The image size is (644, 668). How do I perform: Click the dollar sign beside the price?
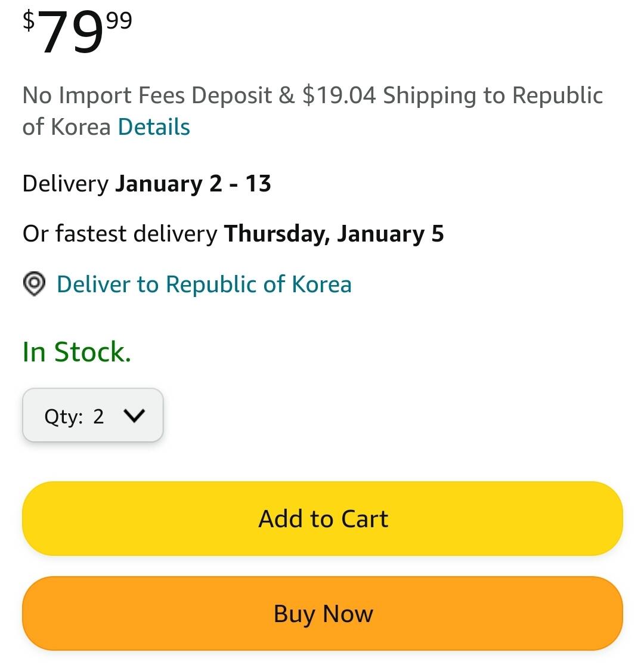coord(29,20)
